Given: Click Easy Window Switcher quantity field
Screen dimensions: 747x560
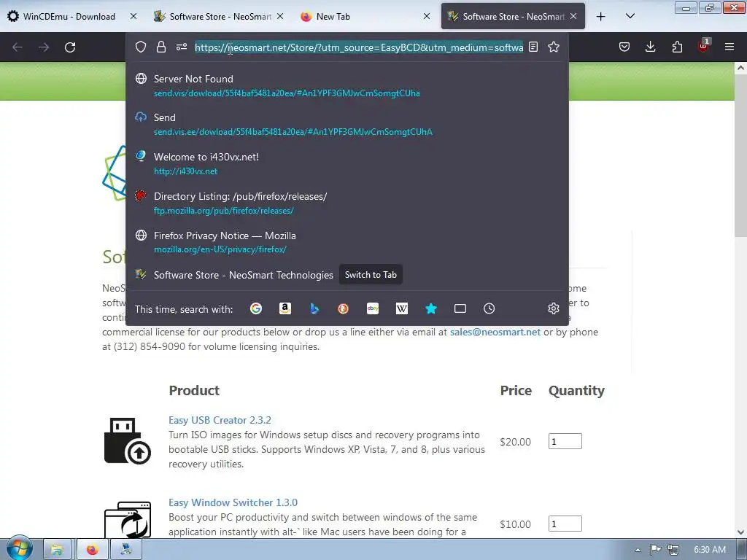Looking at the screenshot, I should click(x=565, y=524).
